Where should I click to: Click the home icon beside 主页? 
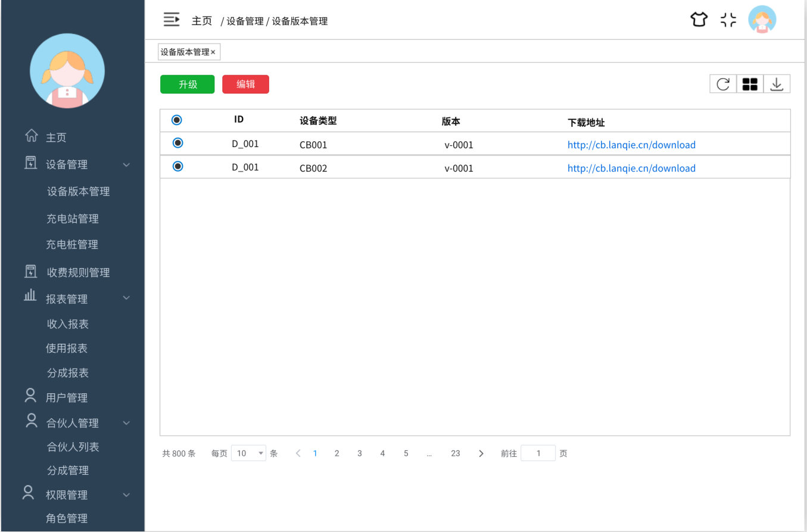(x=31, y=136)
